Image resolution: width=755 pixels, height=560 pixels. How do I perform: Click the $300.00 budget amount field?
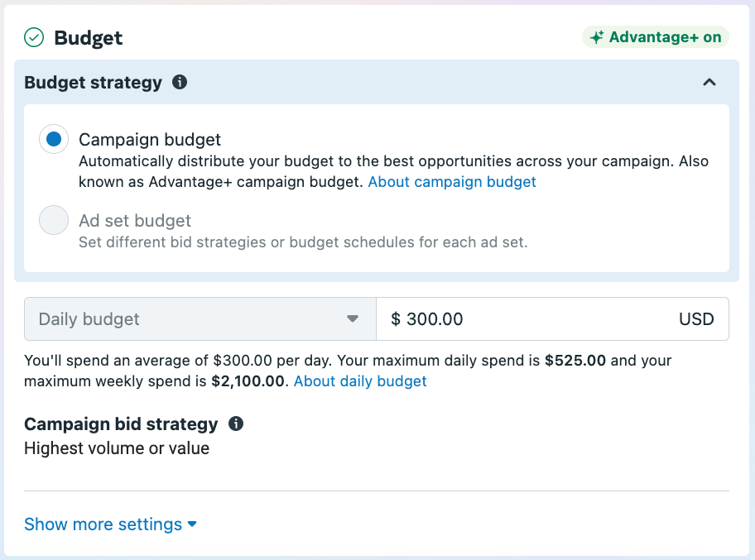552,319
